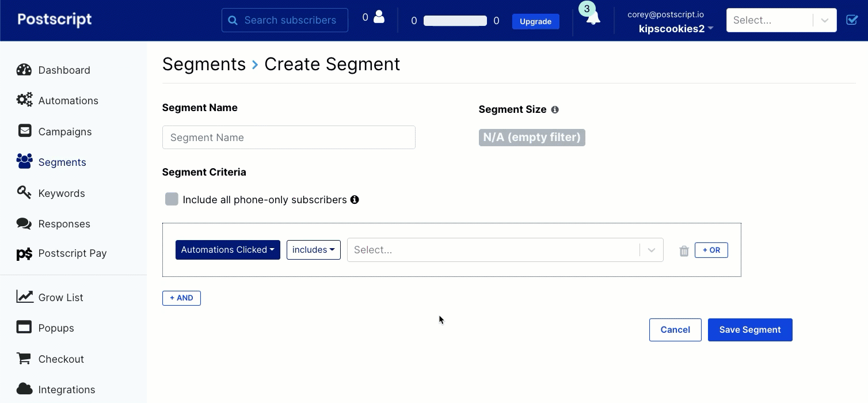Open Integrations in sidebar
This screenshot has width=868, height=403.
tap(67, 390)
